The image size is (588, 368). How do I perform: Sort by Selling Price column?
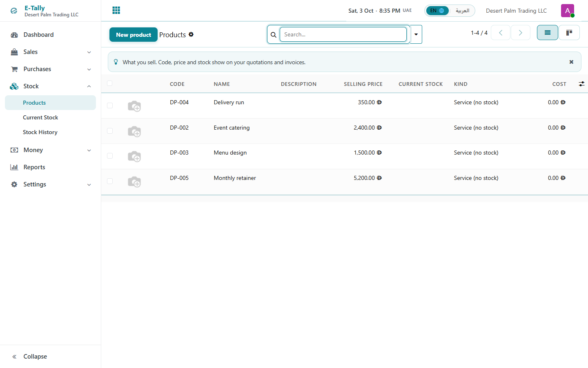pyautogui.click(x=363, y=84)
